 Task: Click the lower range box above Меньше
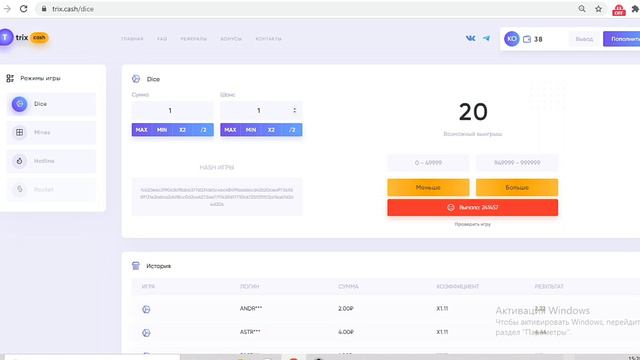[x=428, y=162]
